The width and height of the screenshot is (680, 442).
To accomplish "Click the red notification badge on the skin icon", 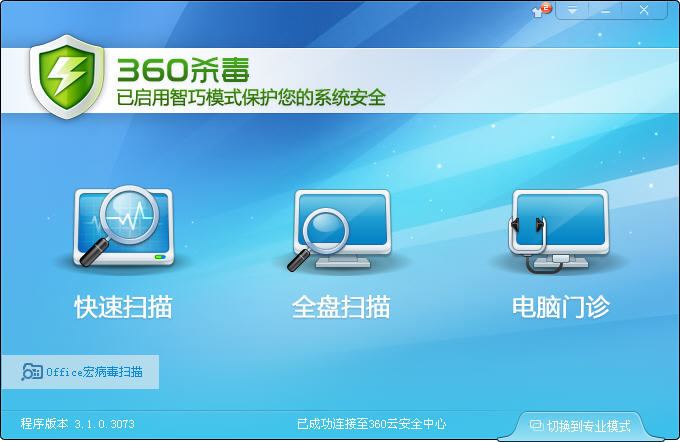I will point(547,7).
